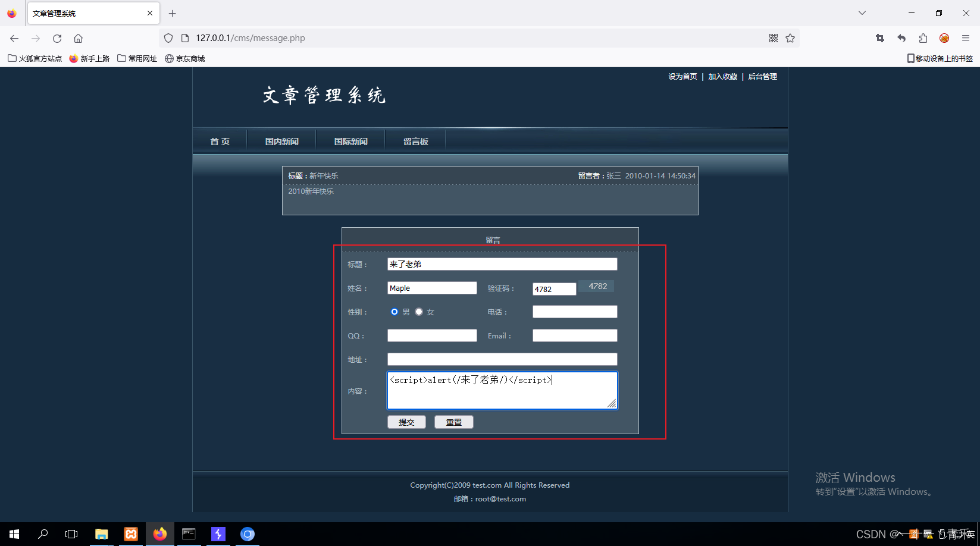980x546 pixels.
Task: Reload the current page
Action: point(57,38)
